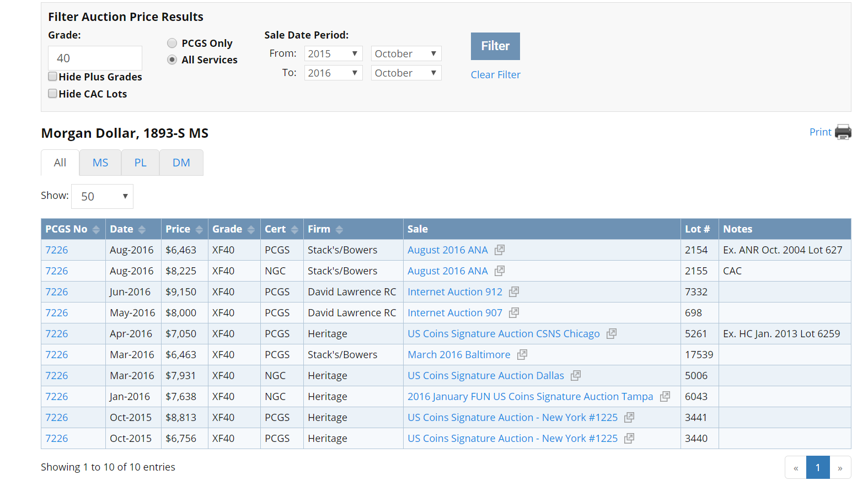Select the PCGS Only radio button

point(172,43)
